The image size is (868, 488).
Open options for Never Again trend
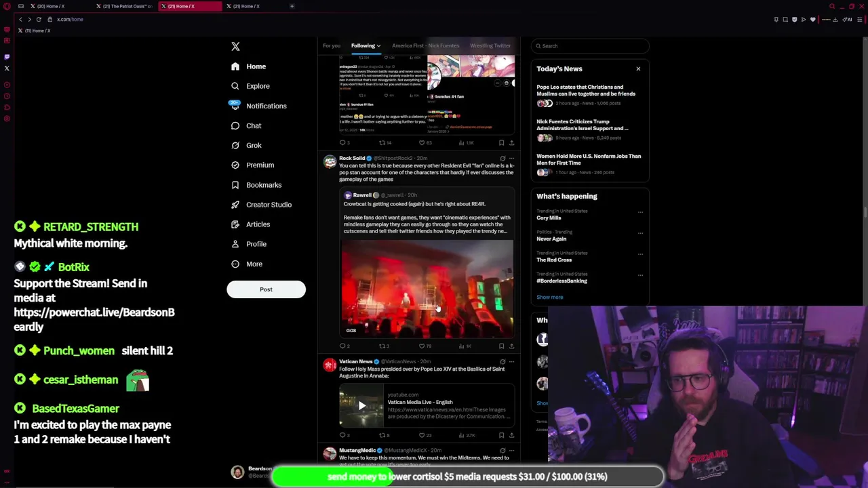click(640, 232)
